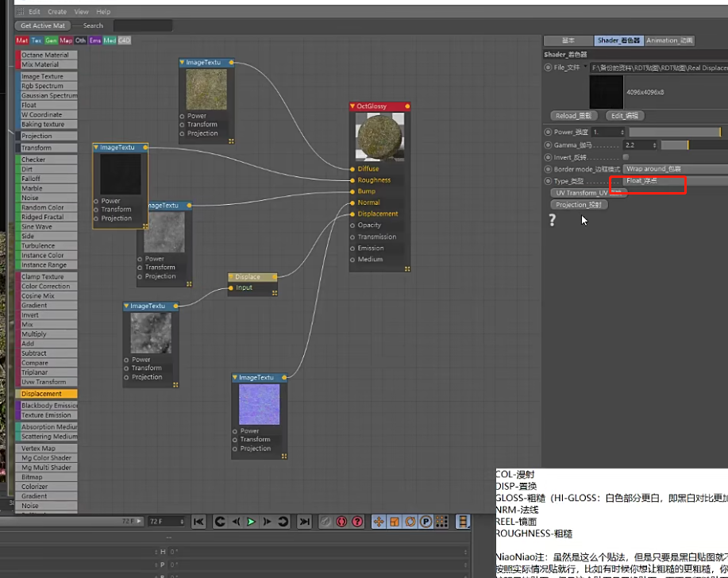728x578 pixels.
Task: Toggle the Ems node filter
Action: point(95,40)
